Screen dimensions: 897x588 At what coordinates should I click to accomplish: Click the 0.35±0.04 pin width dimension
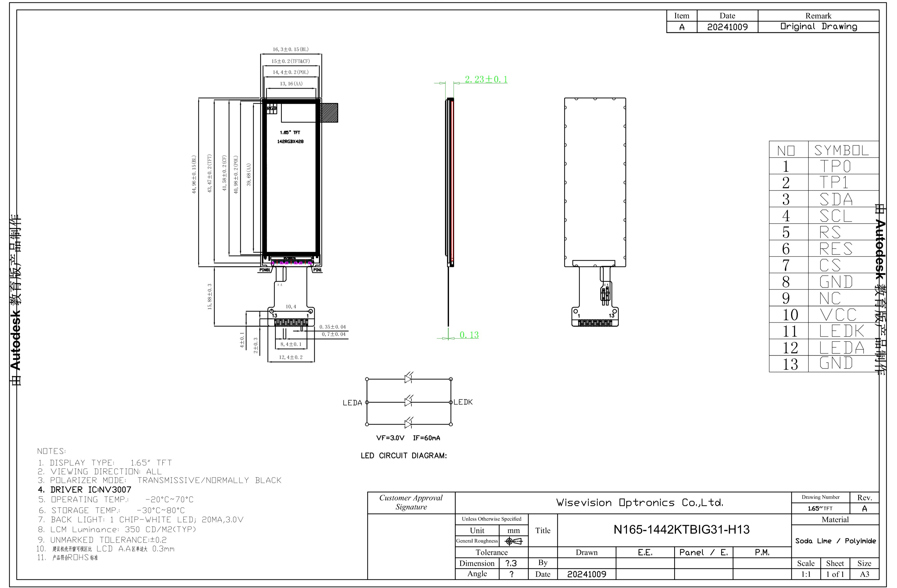[332, 327]
